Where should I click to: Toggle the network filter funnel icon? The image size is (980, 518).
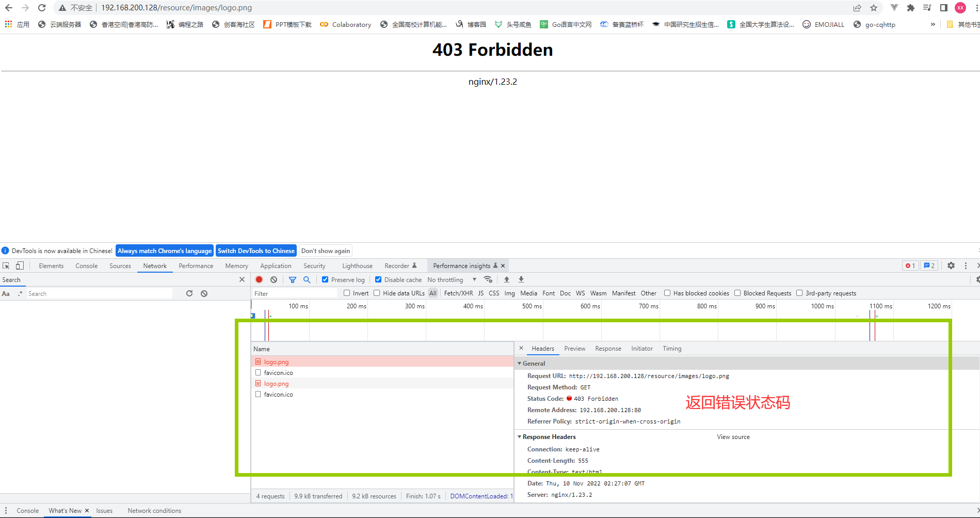pos(293,279)
